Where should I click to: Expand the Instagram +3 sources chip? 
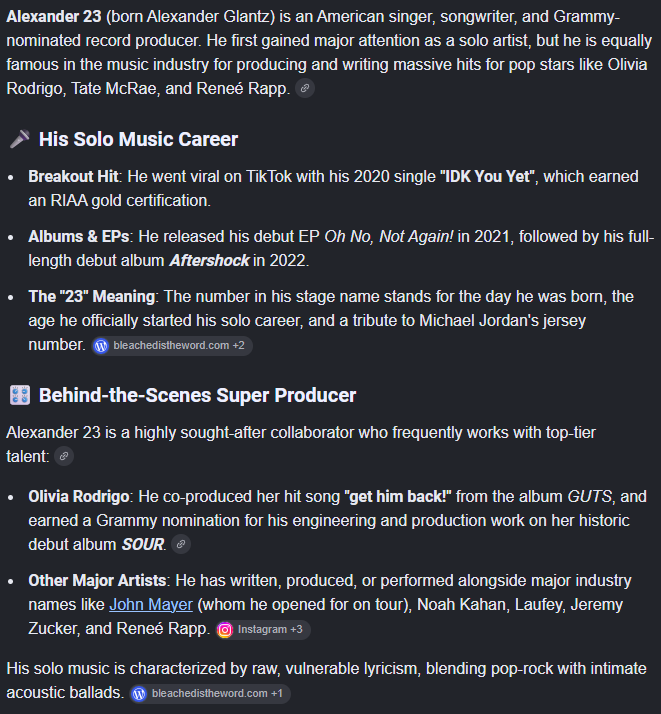click(x=263, y=630)
